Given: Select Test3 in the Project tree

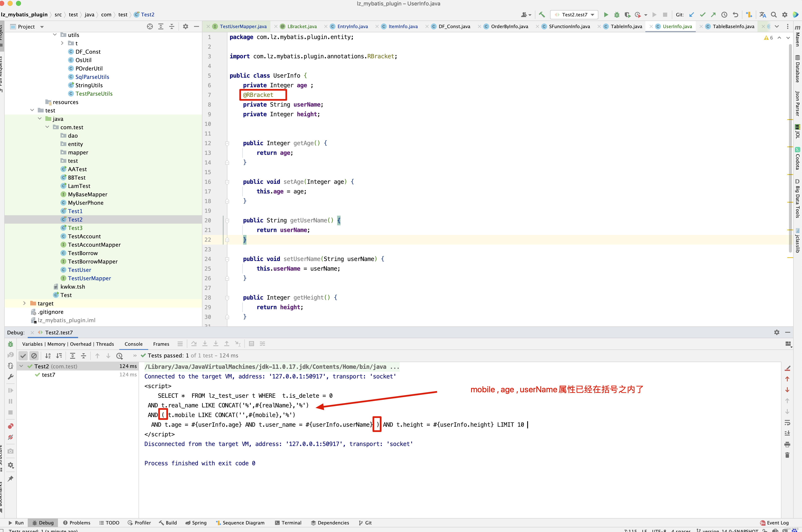Looking at the screenshot, I should tap(75, 228).
